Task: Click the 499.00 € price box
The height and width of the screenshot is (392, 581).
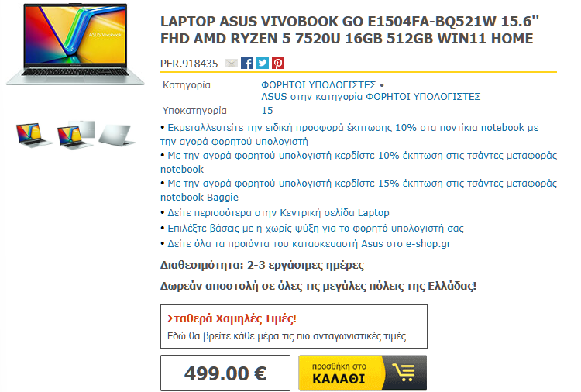Action: (x=225, y=373)
